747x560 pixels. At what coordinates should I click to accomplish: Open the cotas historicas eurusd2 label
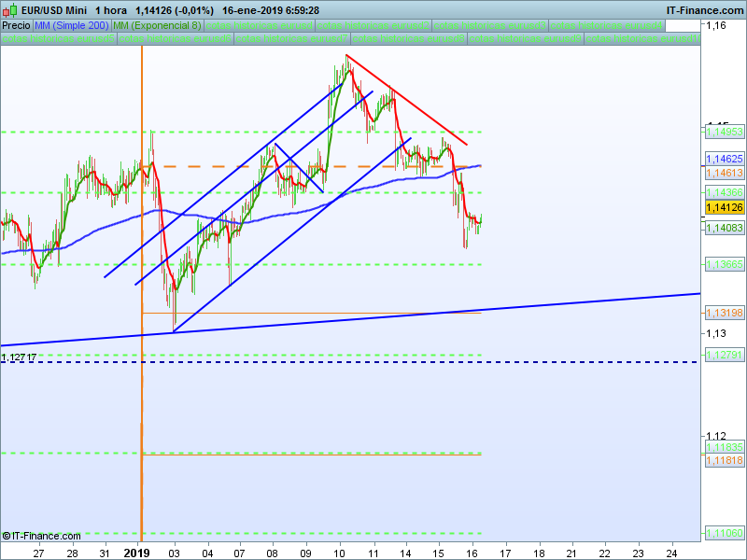[373, 25]
